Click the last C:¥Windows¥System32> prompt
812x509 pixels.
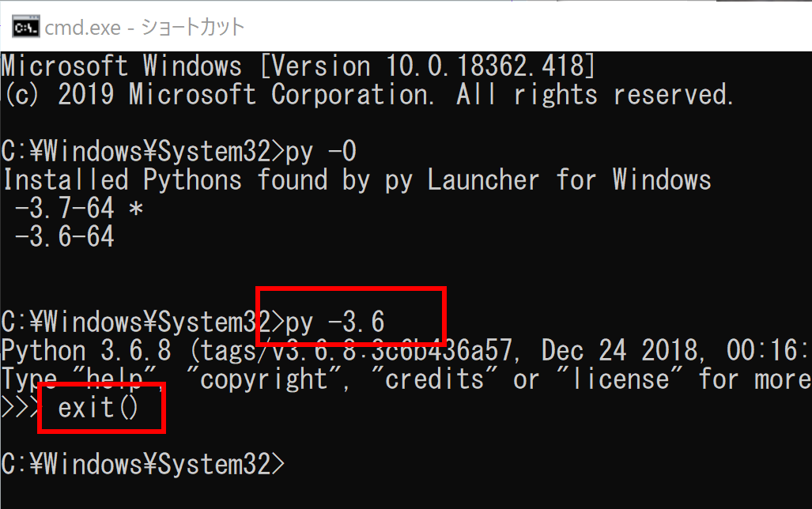143,464
